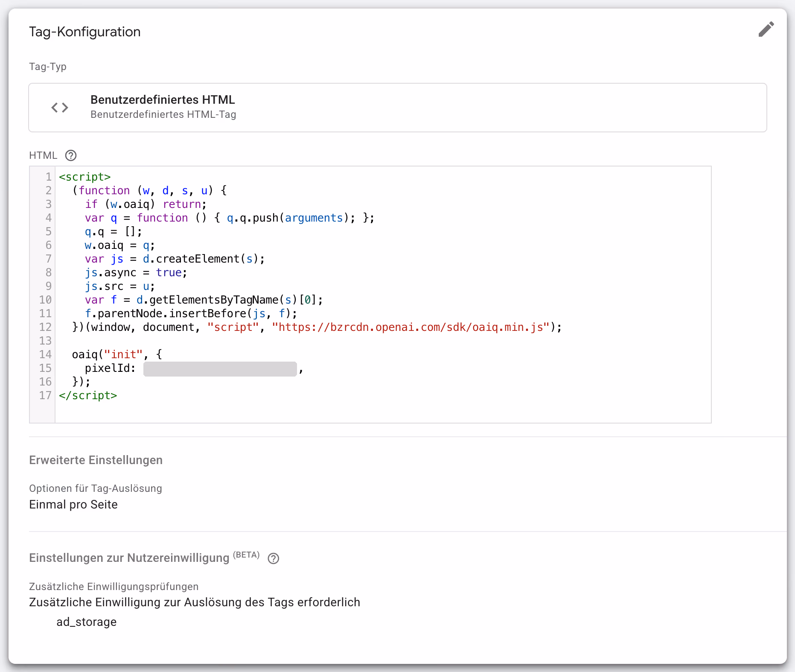Open help icon beside Einstellungen zur Nutzereinwilligung
This screenshot has height=672, width=795.
tap(273, 558)
